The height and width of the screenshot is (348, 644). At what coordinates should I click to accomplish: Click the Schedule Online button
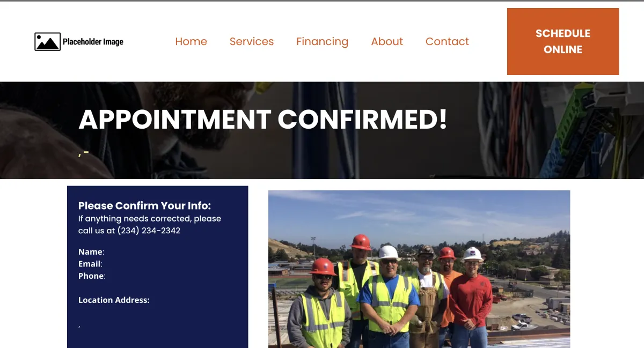tap(563, 41)
